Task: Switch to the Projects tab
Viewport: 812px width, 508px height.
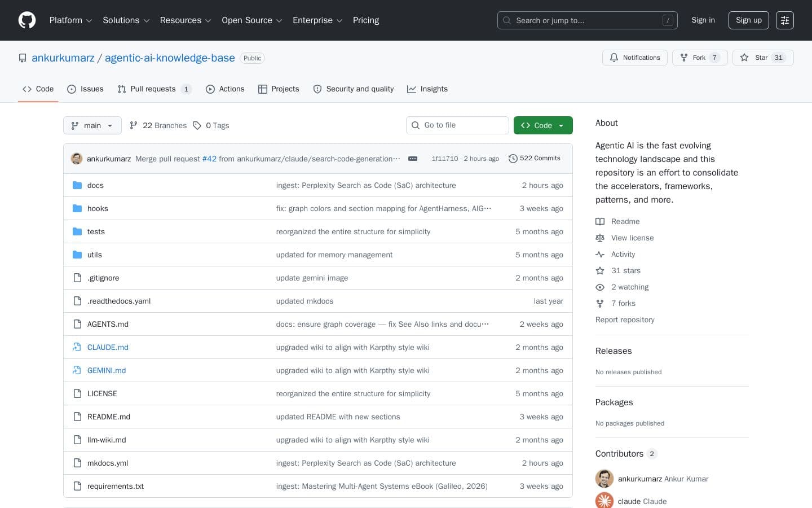Action: point(279,89)
